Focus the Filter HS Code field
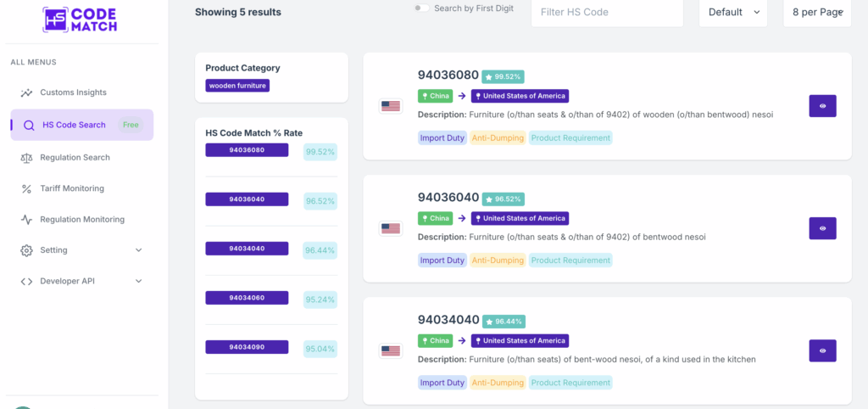This screenshot has height=409, width=868. (606, 13)
